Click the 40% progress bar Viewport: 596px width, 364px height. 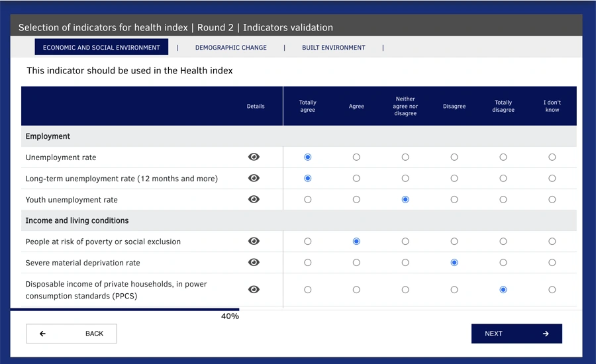click(x=124, y=310)
